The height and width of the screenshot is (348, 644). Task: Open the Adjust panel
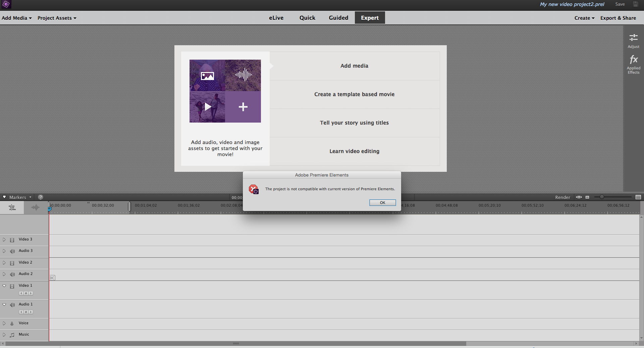point(633,41)
